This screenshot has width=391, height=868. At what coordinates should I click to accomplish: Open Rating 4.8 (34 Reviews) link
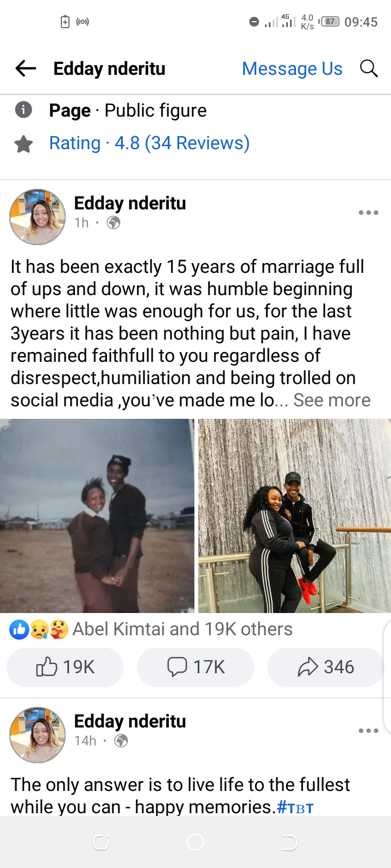click(x=149, y=143)
